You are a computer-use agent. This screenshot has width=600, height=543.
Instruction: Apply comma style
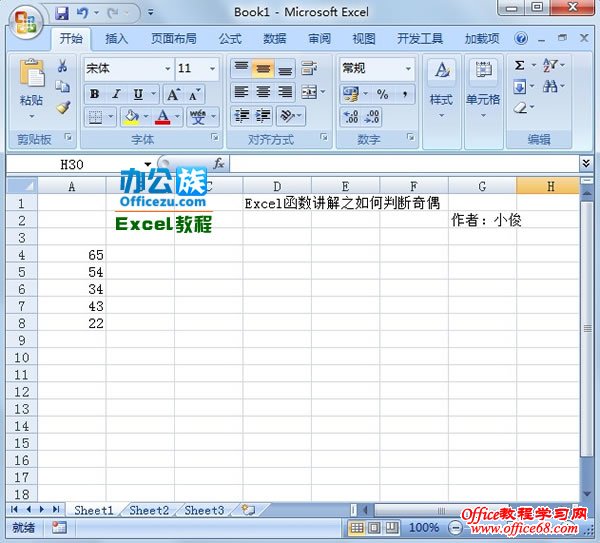[x=404, y=94]
